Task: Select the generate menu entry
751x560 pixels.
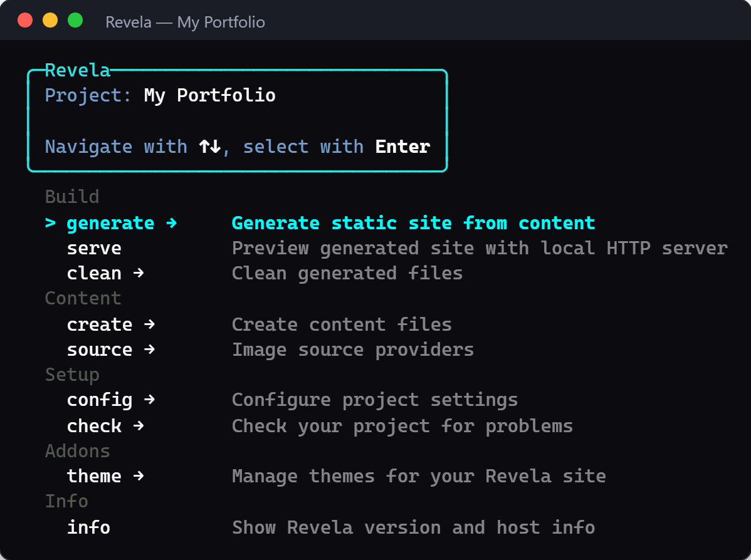Action: [x=110, y=224]
